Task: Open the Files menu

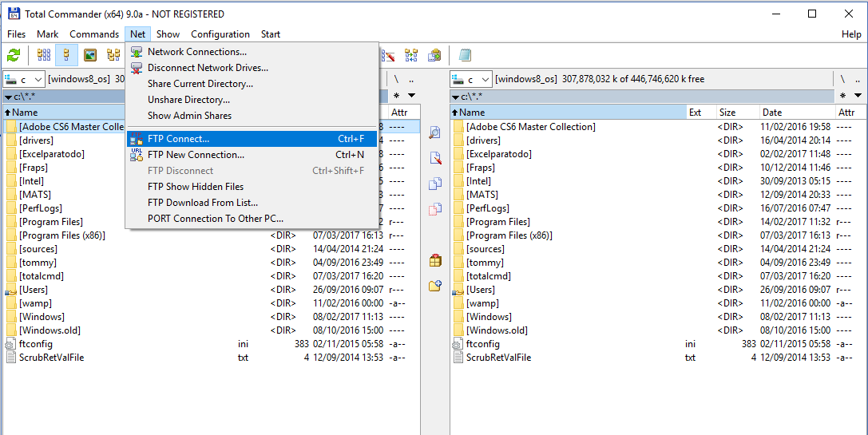Action: 16,34
